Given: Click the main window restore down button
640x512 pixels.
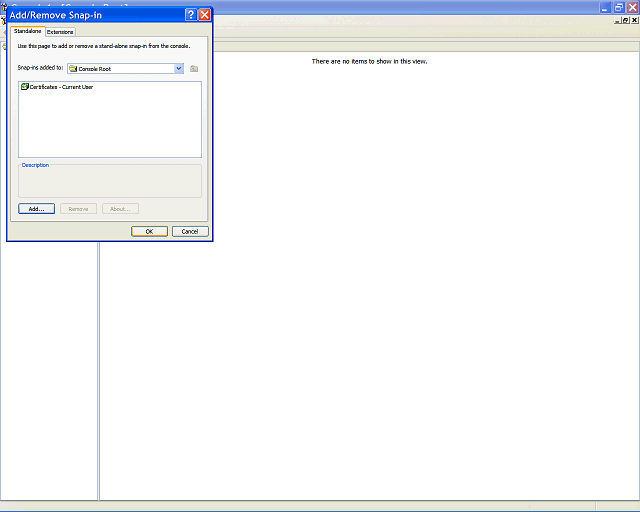Looking at the screenshot, I should (x=619, y=7).
